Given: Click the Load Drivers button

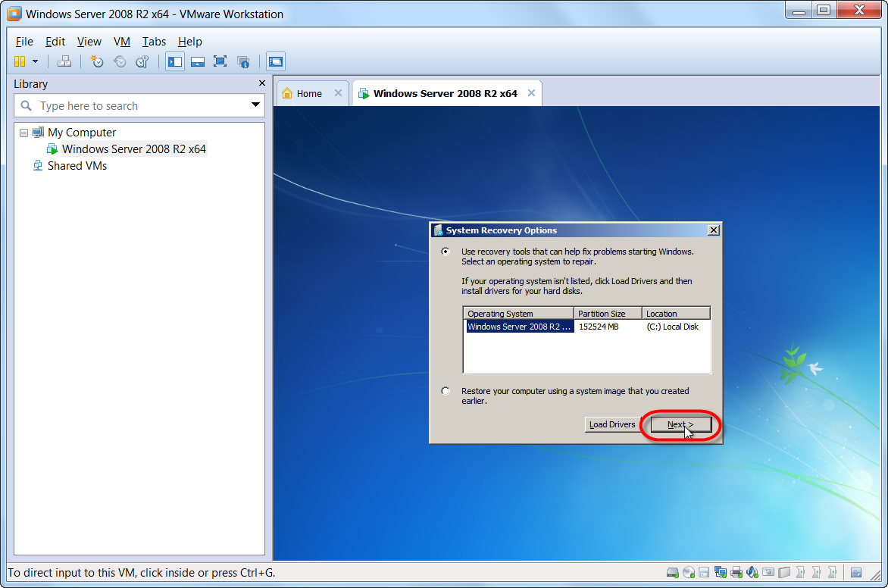Looking at the screenshot, I should (612, 424).
